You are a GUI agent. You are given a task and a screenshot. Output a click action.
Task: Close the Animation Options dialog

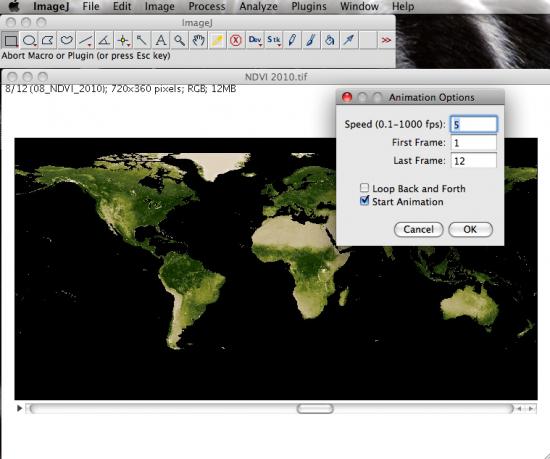coord(347,97)
